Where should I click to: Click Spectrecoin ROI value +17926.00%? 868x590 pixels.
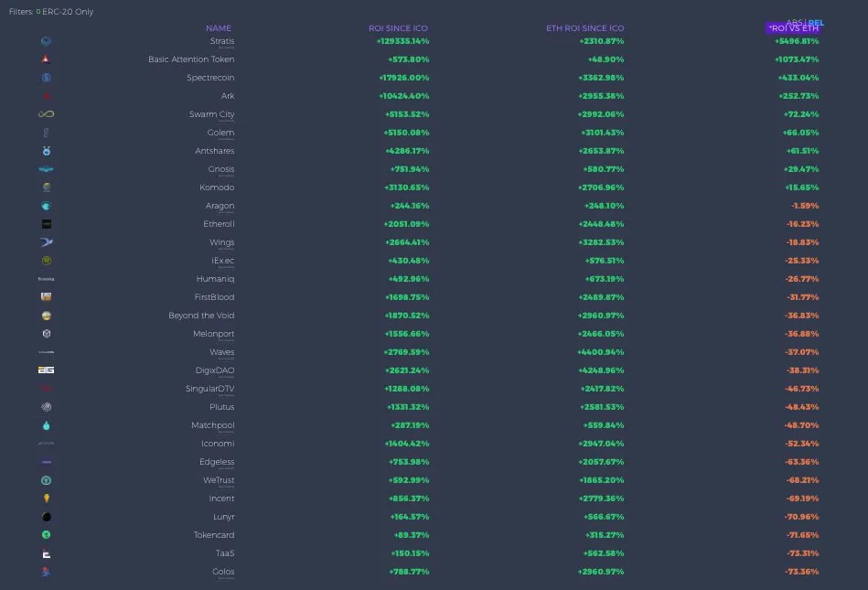click(404, 78)
